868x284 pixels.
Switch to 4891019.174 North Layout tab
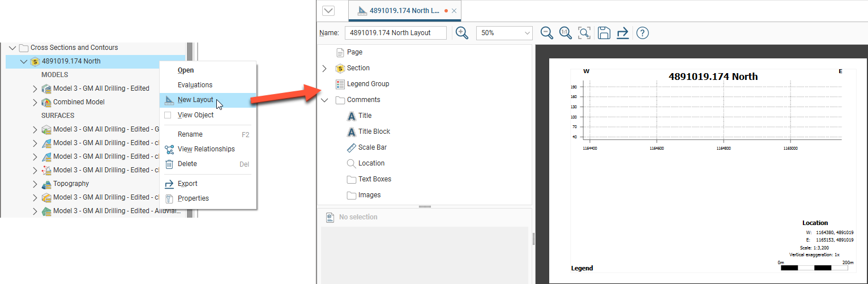click(x=404, y=11)
